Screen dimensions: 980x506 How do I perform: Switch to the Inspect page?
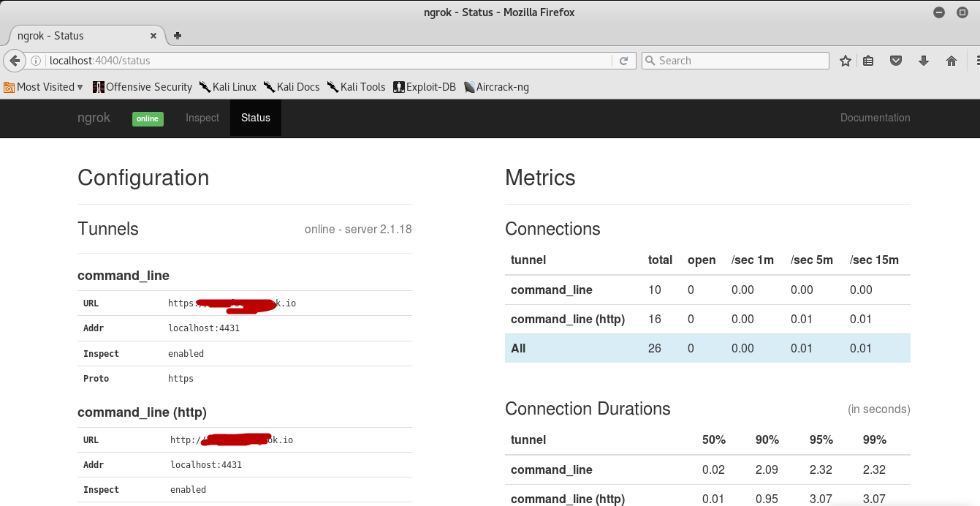tap(202, 118)
